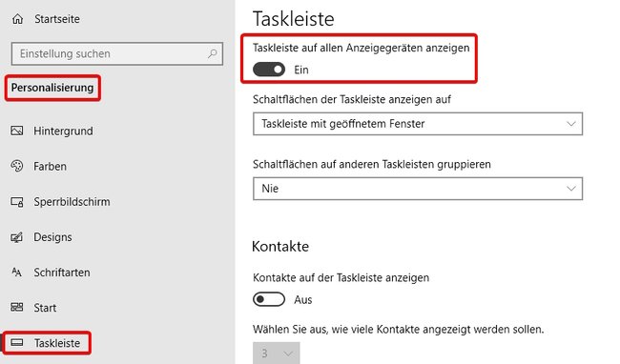Select Farben in the sidebar
This screenshot has width=620, height=364.
pos(50,167)
